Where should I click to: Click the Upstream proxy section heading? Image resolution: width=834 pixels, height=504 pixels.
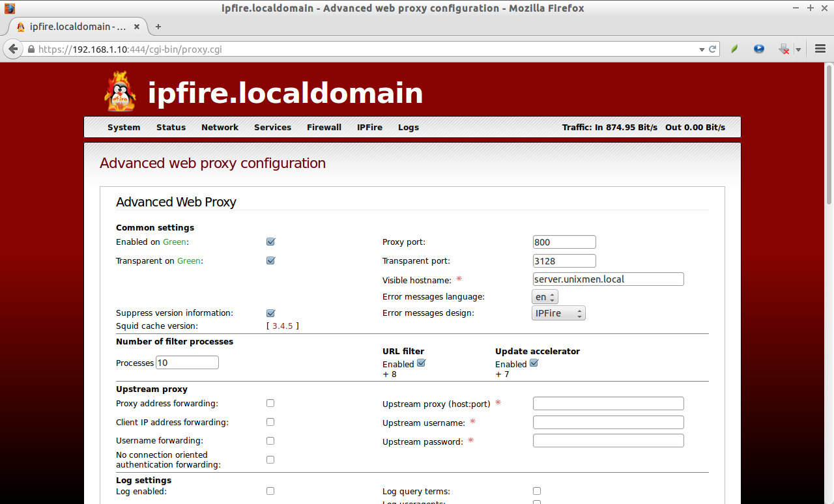(152, 389)
